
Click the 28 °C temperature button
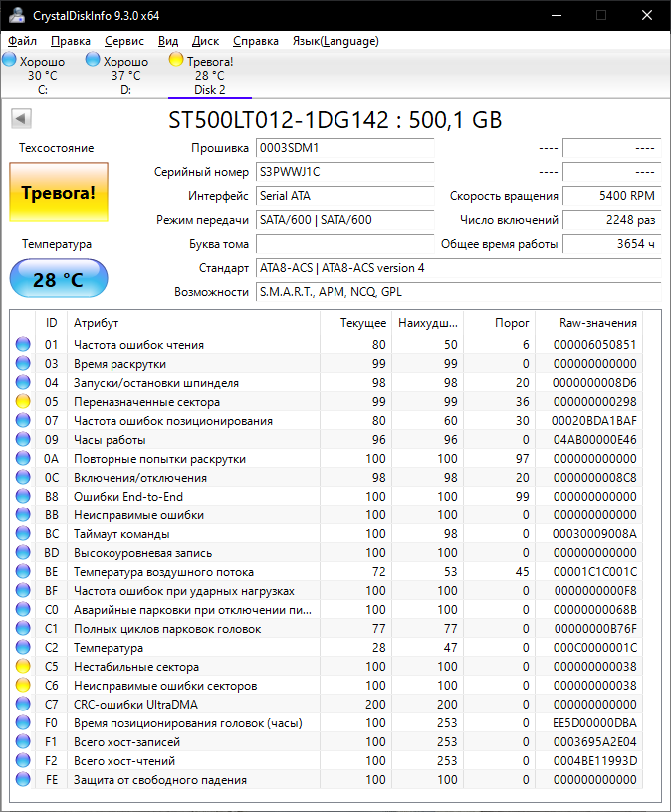click(x=59, y=279)
